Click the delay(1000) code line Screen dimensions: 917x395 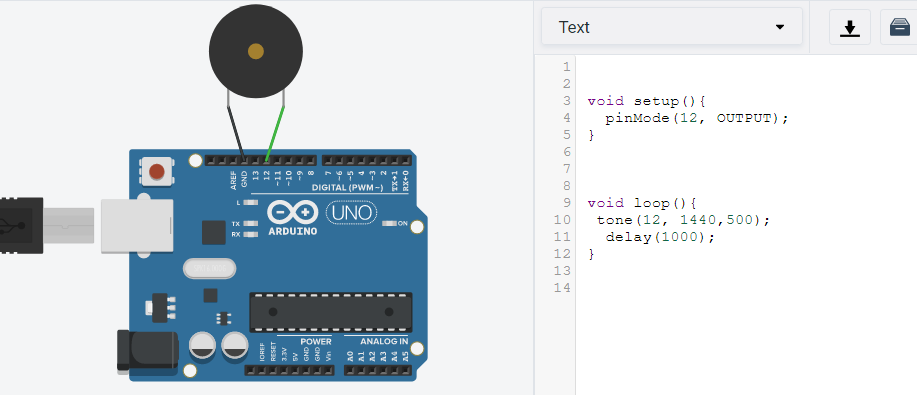click(x=660, y=237)
